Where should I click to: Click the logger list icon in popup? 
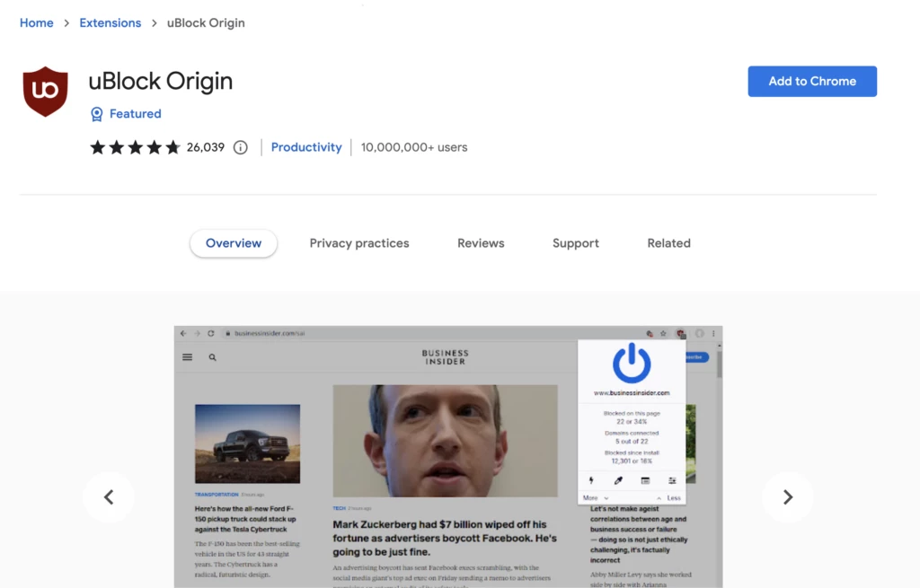tap(645, 480)
